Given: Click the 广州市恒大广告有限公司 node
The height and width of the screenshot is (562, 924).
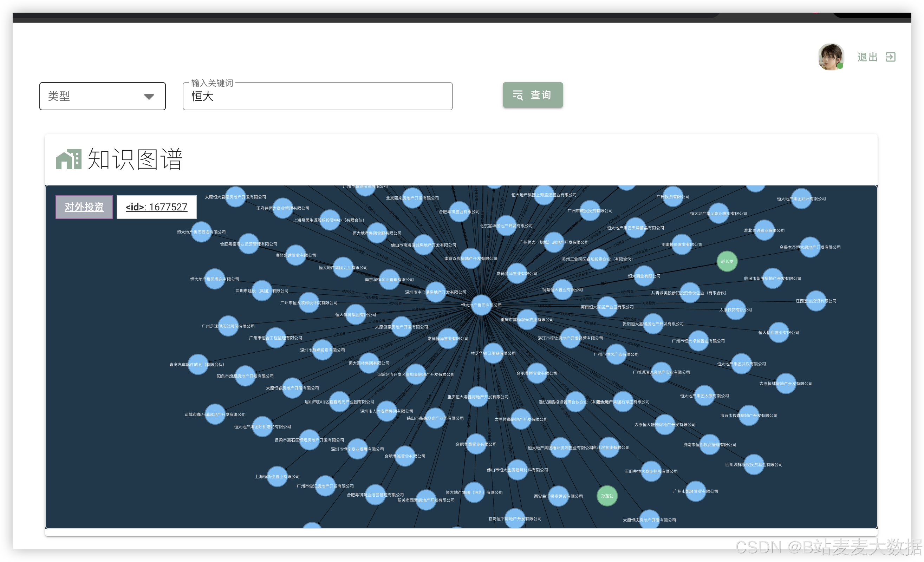Looking at the screenshot, I should click(x=616, y=354).
